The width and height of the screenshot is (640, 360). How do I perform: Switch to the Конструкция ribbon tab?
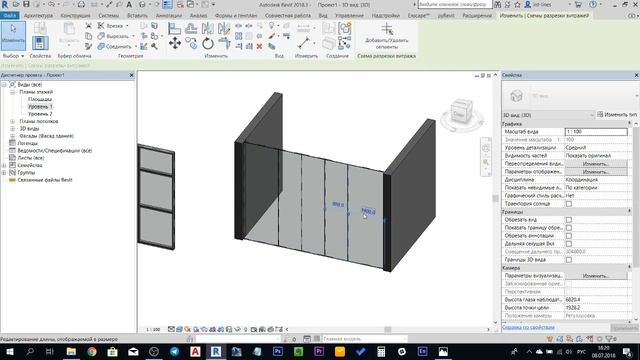75,16
